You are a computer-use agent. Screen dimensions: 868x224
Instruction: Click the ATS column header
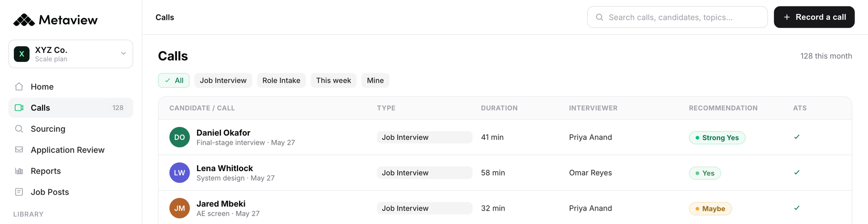(800, 108)
